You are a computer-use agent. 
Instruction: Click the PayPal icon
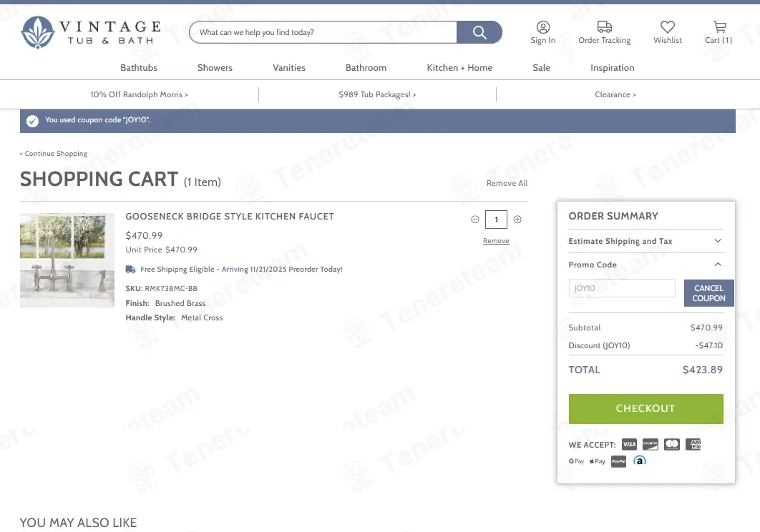coord(618,461)
